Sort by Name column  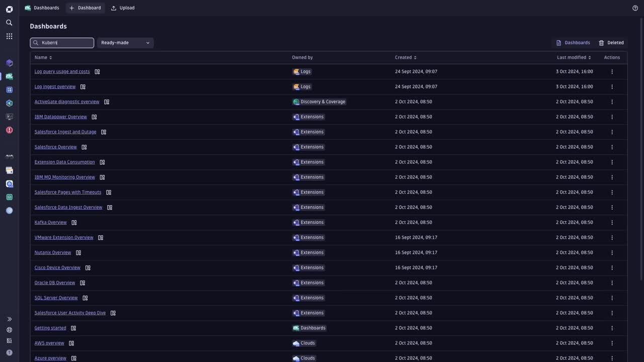pos(43,58)
